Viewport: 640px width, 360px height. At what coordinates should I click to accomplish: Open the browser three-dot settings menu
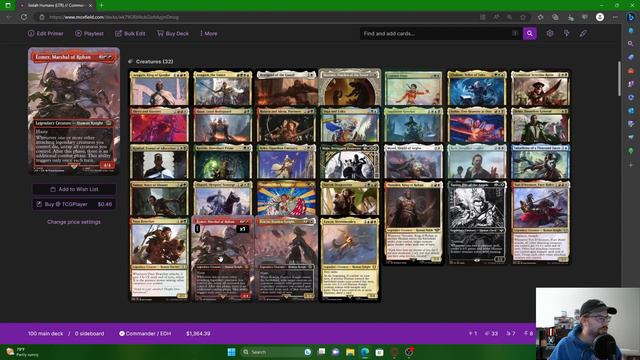pyautogui.click(x=615, y=17)
